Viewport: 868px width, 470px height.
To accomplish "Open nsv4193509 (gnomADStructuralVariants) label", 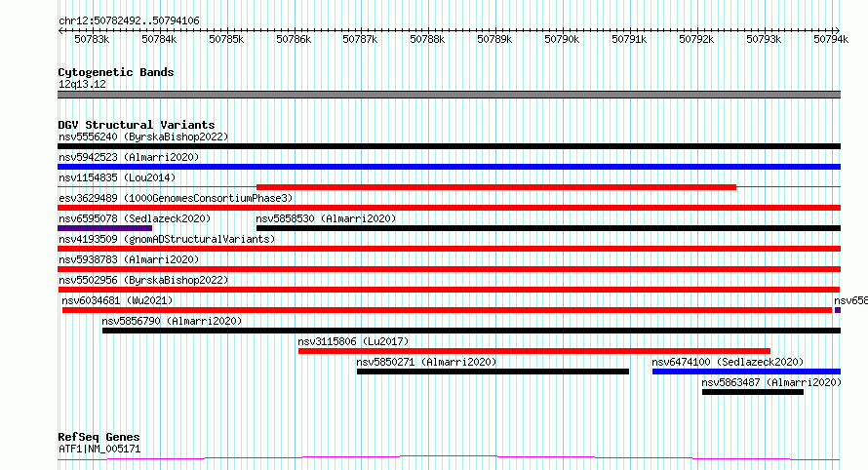I will click(167, 239).
